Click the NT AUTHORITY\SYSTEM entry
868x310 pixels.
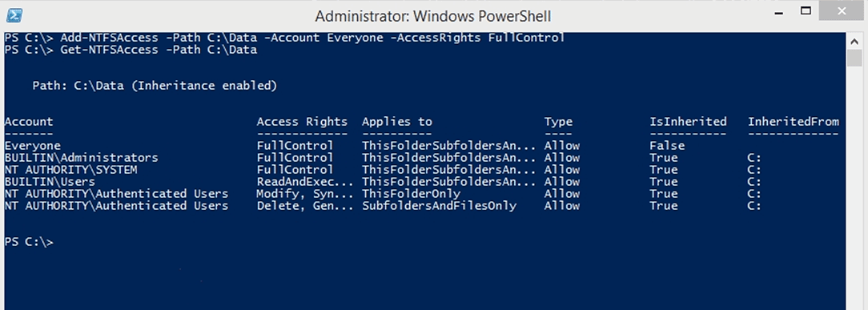70,170
